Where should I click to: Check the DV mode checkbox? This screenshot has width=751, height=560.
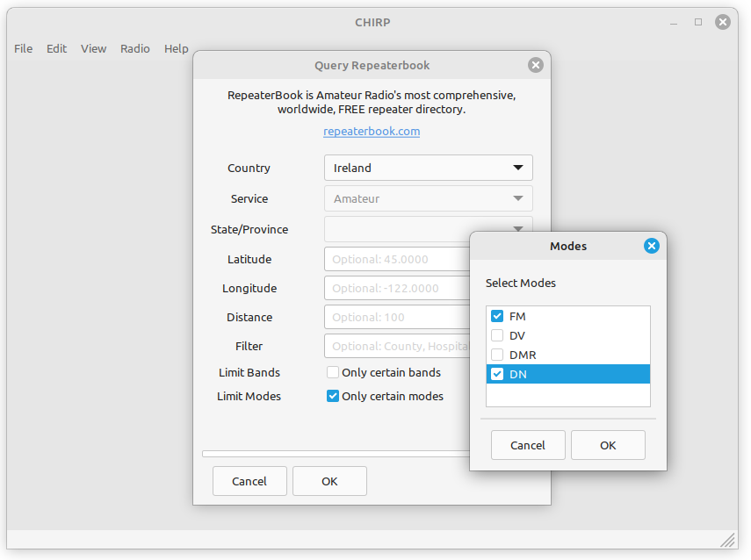coord(497,335)
